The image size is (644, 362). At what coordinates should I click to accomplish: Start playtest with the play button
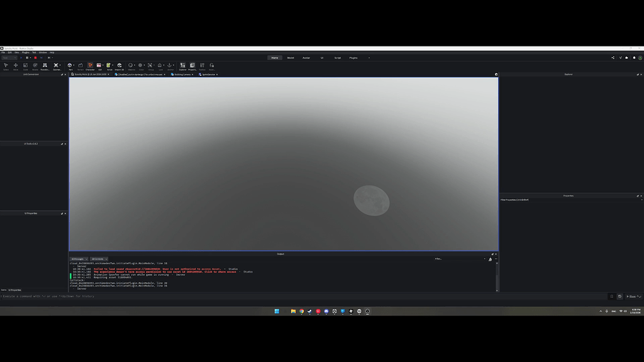tap(21, 58)
